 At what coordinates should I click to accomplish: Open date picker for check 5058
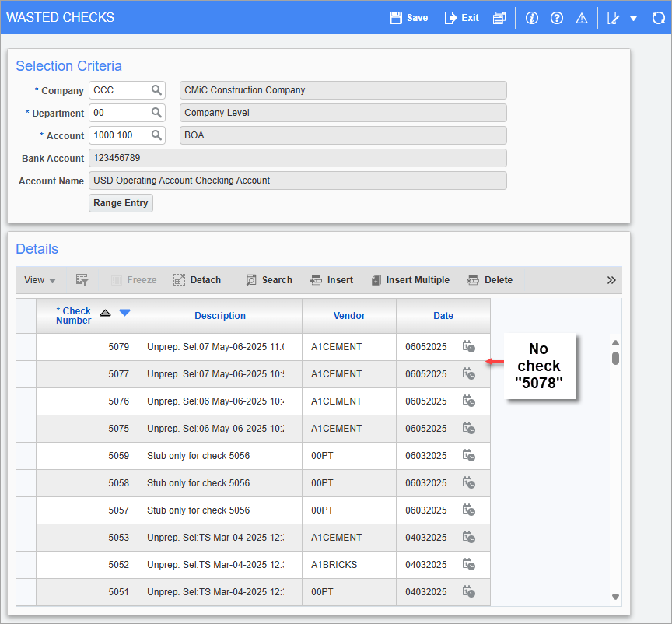[x=468, y=483]
